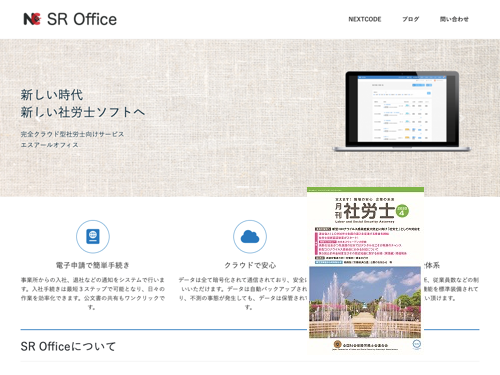Click the round emblem at magazine bottom
500x375 pixels.
point(337,344)
